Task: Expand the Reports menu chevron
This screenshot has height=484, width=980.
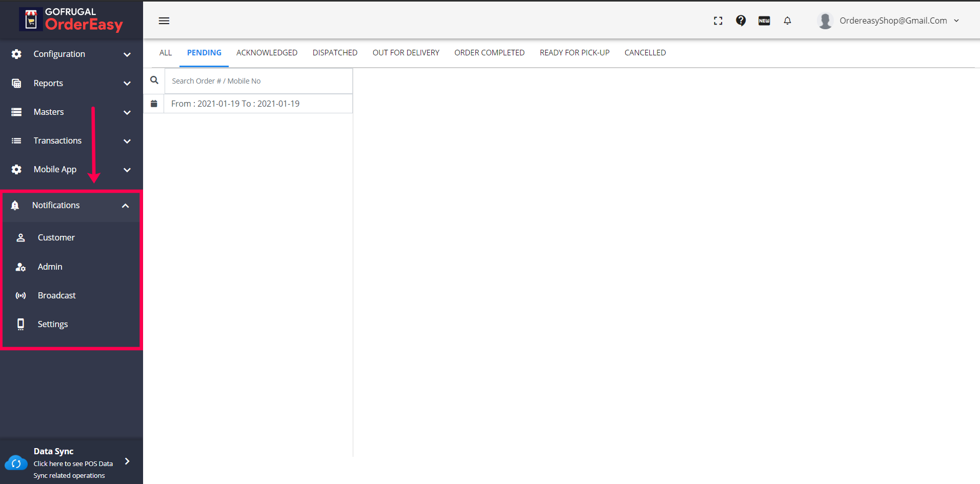Action: tap(127, 83)
